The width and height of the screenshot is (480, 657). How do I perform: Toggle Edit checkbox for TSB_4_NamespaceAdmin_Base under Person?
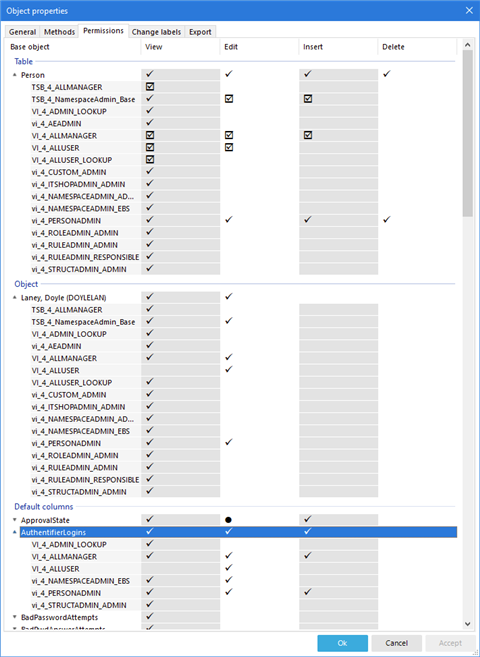(x=229, y=99)
